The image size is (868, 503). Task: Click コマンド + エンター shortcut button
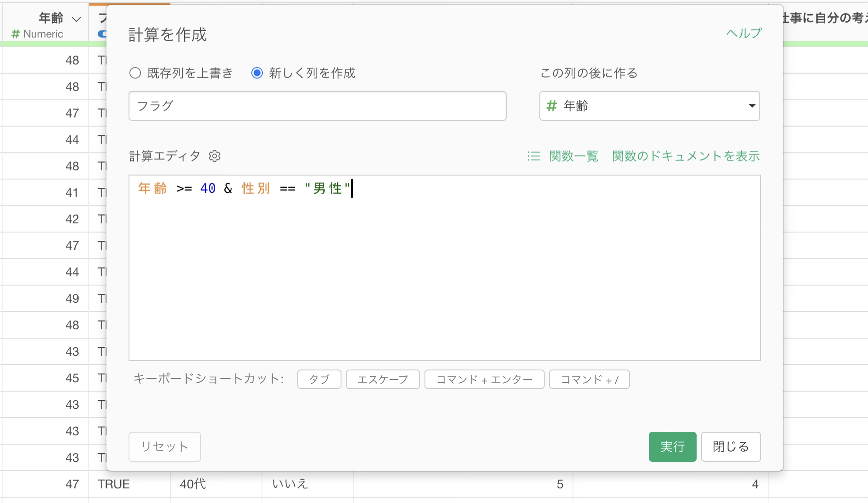484,379
